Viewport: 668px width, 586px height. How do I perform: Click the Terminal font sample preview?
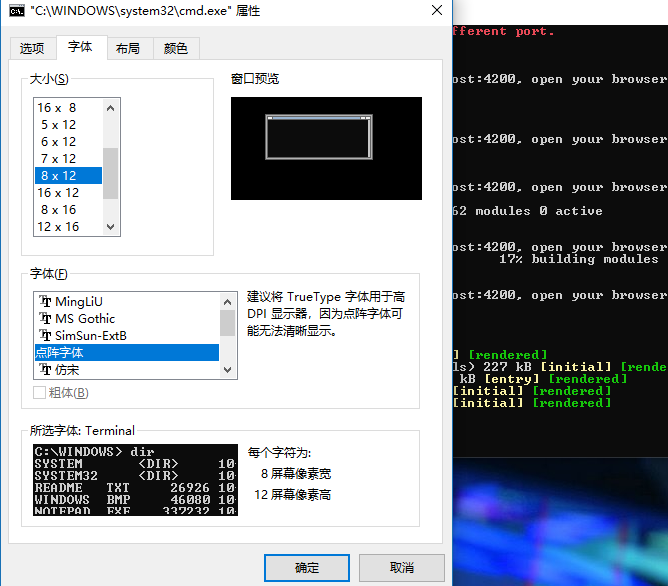point(135,480)
